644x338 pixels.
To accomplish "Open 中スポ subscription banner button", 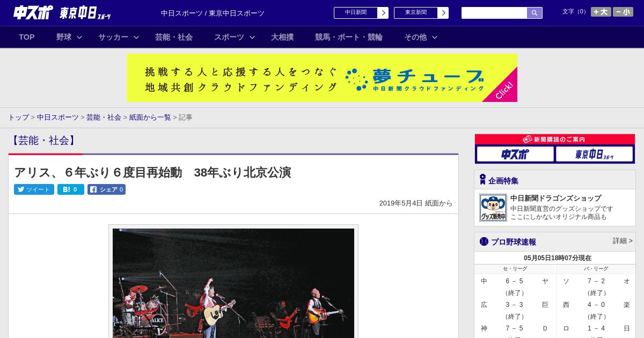I will [x=515, y=155].
